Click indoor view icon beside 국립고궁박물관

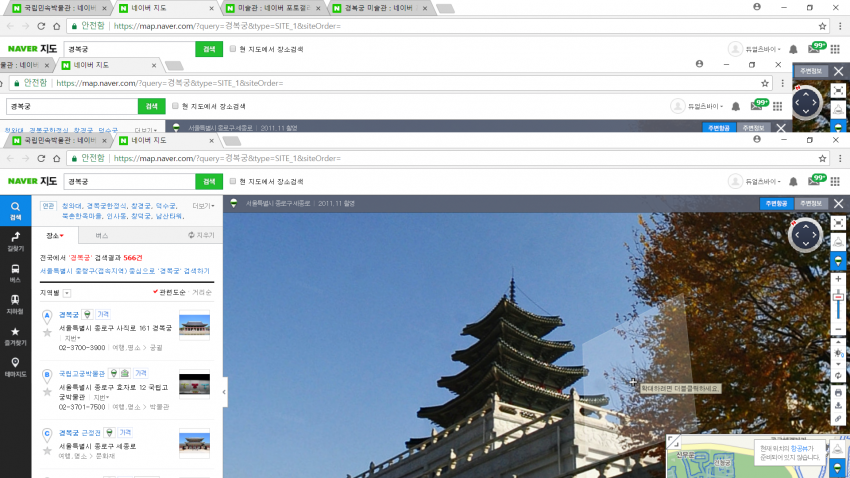[x=125, y=373]
